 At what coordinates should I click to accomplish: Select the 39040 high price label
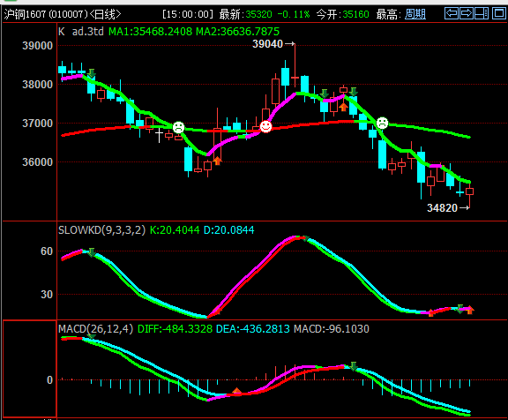tap(267, 44)
